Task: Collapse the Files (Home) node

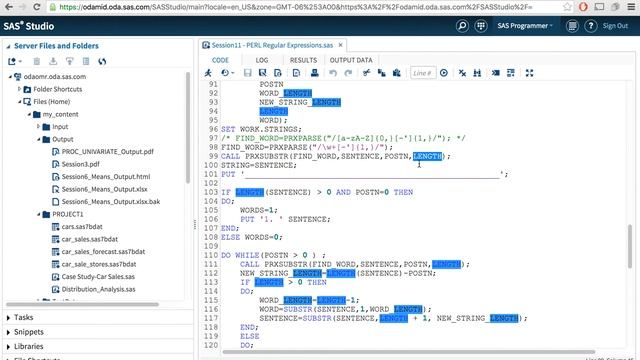Action: pyautogui.click(x=19, y=102)
